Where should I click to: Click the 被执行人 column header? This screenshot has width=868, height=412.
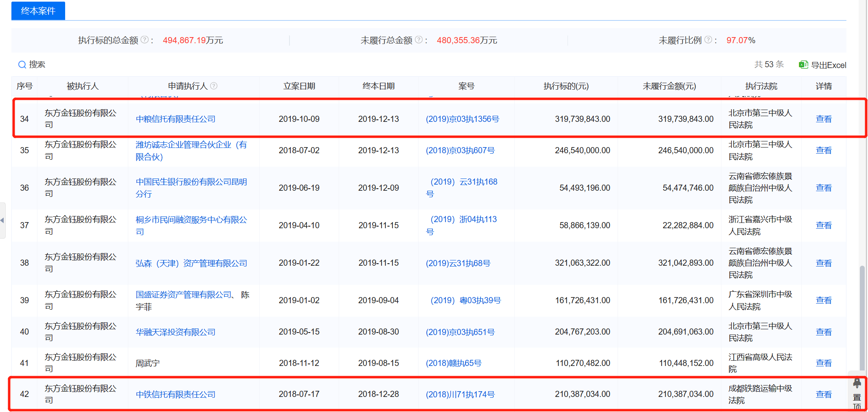tap(83, 86)
